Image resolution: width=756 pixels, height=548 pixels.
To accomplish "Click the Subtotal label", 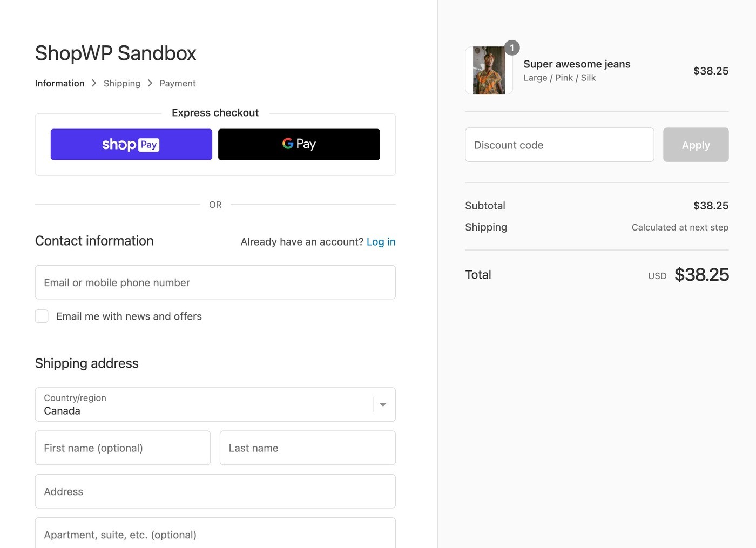I will (x=485, y=206).
